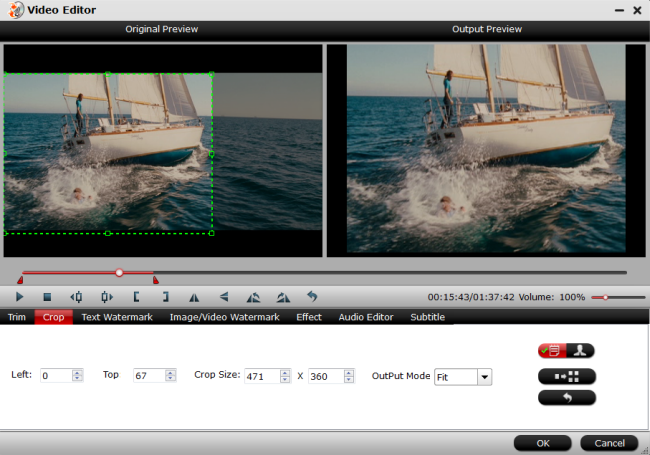
Task: Increase the Top value with up arrow
Action: click(170, 372)
